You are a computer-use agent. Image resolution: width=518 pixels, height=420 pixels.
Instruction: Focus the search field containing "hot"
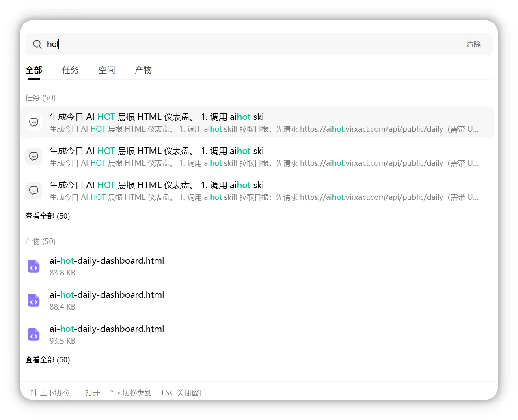pyautogui.click(x=259, y=44)
